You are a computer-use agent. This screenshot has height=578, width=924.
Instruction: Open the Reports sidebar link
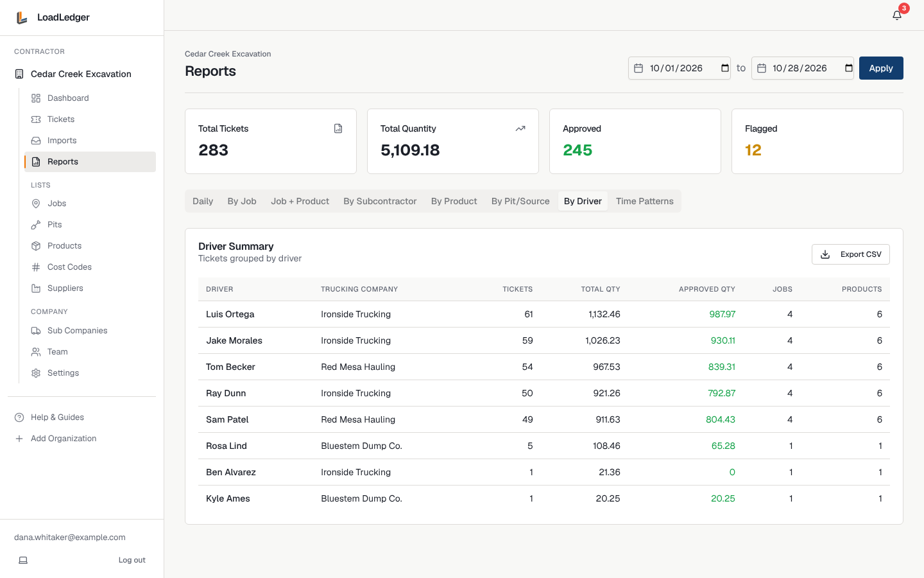tap(90, 162)
